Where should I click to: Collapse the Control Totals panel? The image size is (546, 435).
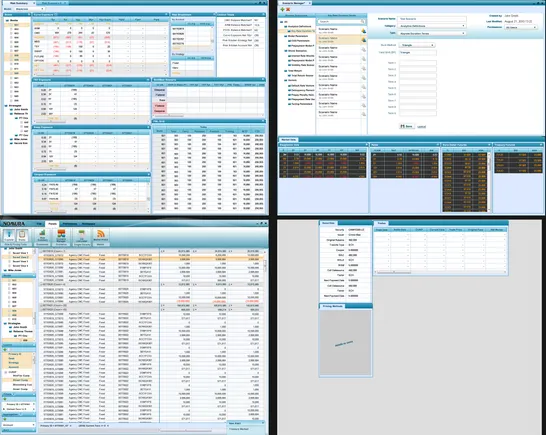264,15
